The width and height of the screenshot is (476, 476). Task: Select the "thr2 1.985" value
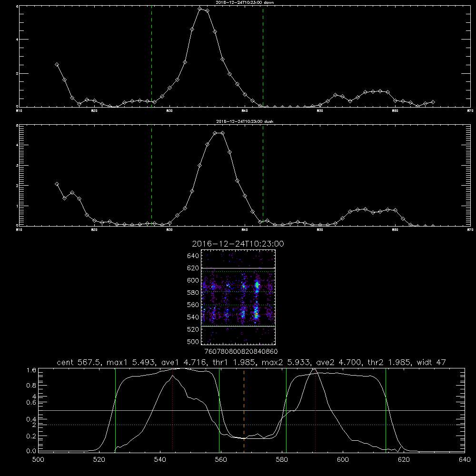click(389, 362)
